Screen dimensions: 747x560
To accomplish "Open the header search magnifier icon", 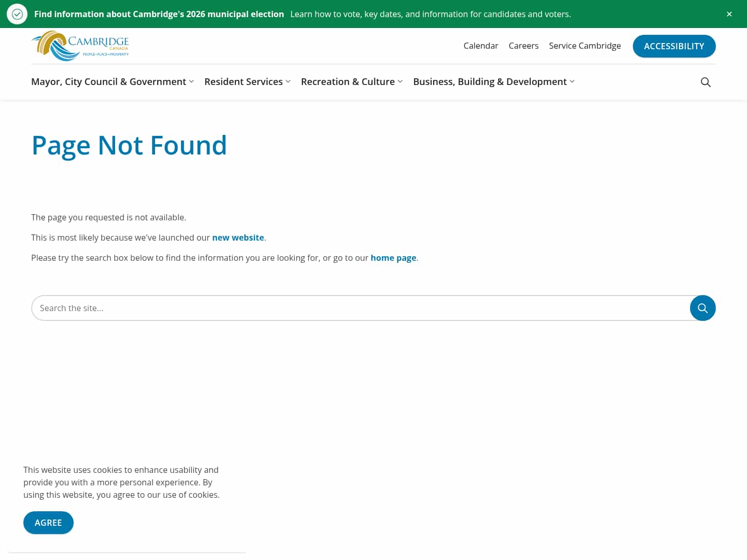I will (706, 82).
